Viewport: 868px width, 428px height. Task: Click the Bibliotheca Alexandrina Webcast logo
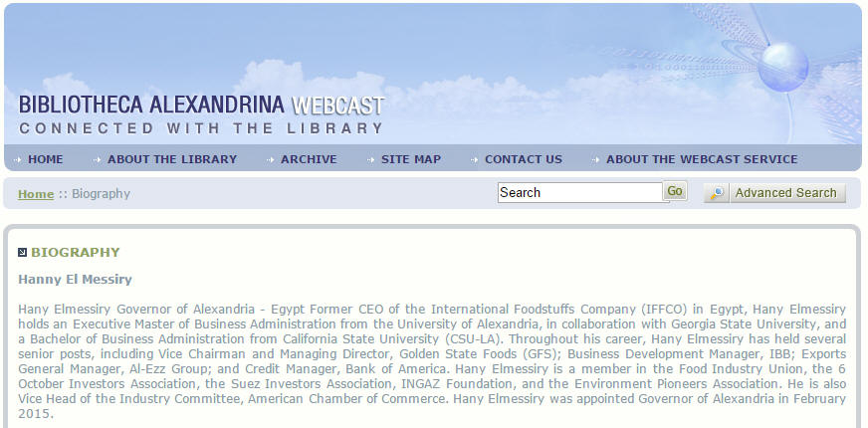click(201, 113)
